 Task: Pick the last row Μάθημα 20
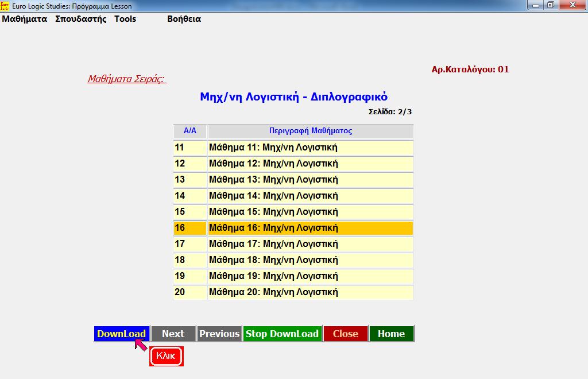click(310, 292)
